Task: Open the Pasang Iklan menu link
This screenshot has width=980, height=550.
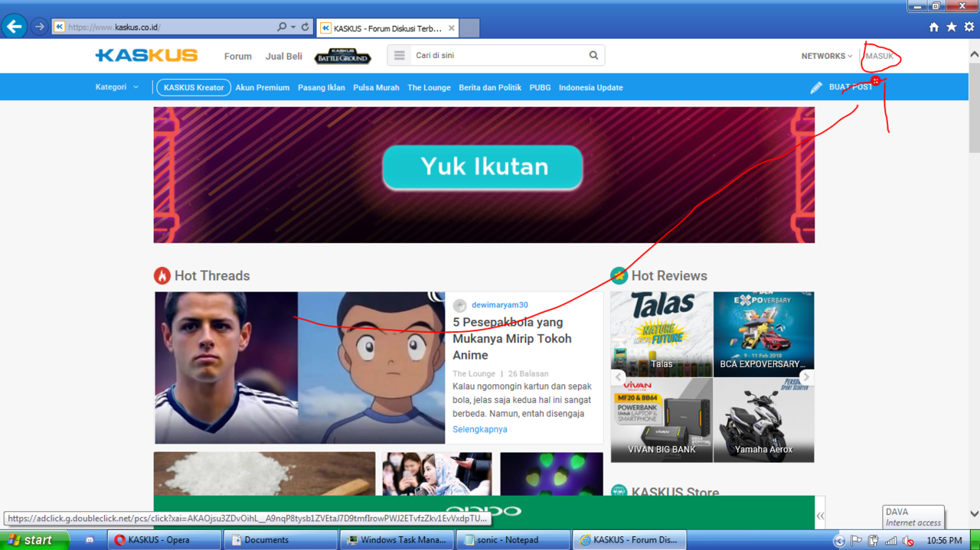Action: pos(322,87)
